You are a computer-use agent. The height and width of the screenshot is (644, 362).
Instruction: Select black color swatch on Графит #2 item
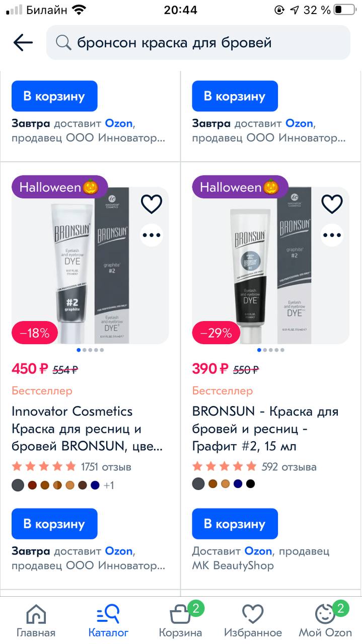(250, 484)
